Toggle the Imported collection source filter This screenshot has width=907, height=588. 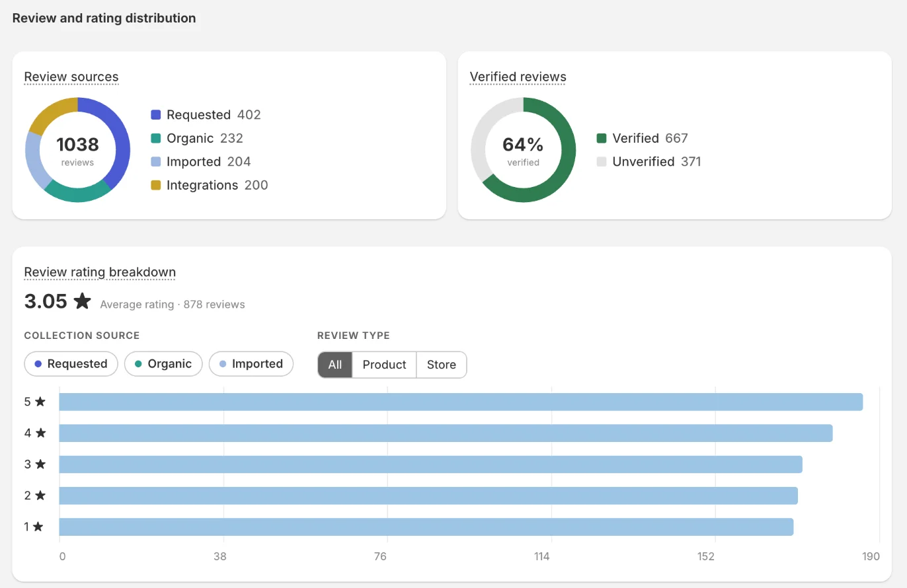251,364
